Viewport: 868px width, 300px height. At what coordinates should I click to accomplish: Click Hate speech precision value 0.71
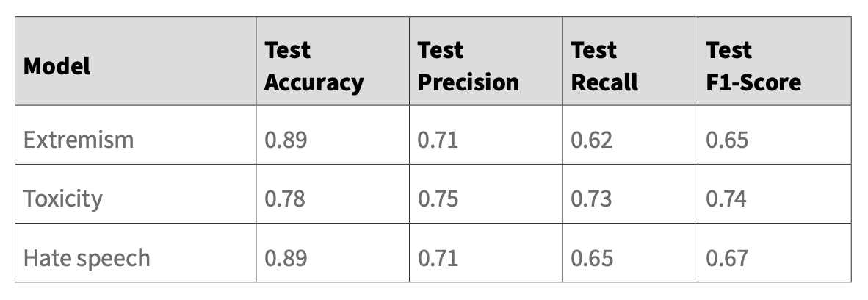point(438,258)
